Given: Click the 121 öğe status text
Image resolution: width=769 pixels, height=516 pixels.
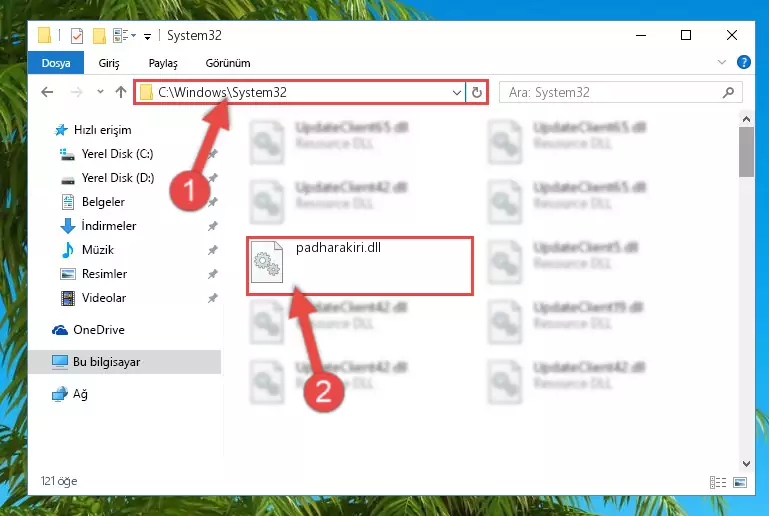Looking at the screenshot, I should coord(59,481).
